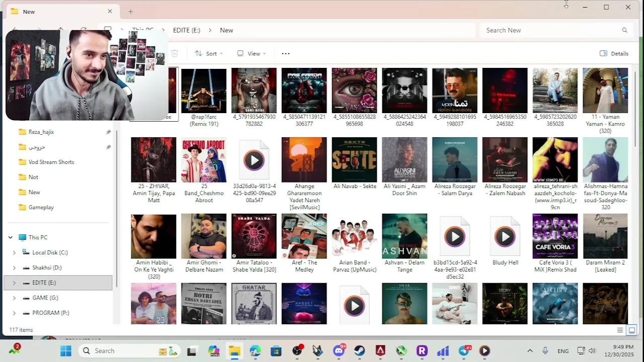
Task: Select 25 Band_Cheshmo Abroot file
Action: pyautogui.click(x=204, y=170)
